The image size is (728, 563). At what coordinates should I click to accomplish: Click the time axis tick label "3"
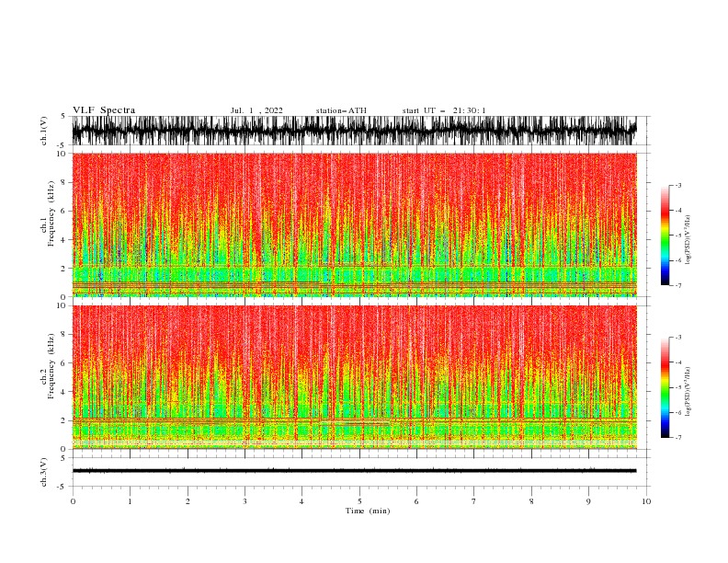tap(245, 501)
